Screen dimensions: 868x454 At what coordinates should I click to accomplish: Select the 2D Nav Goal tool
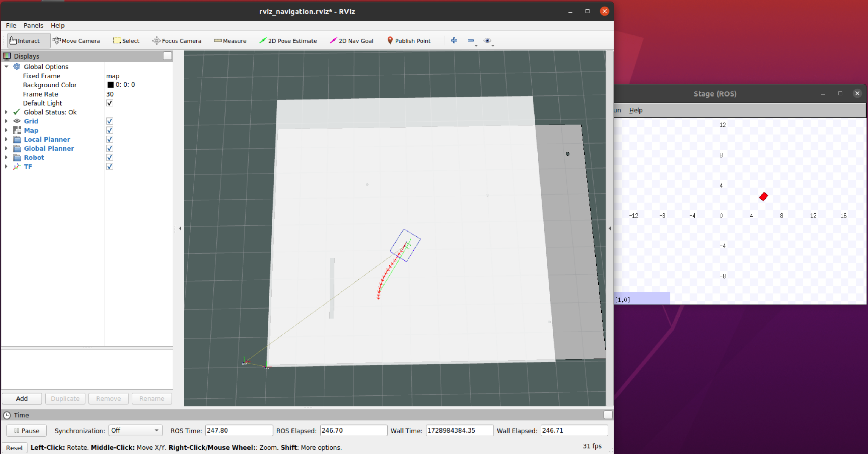tap(351, 41)
